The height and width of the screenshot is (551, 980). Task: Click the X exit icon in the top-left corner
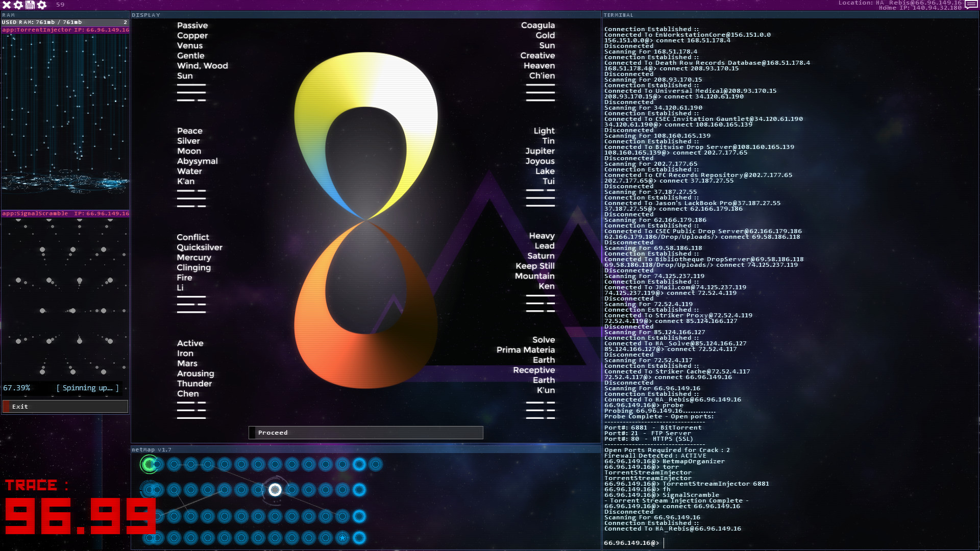(x=6, y=6)
